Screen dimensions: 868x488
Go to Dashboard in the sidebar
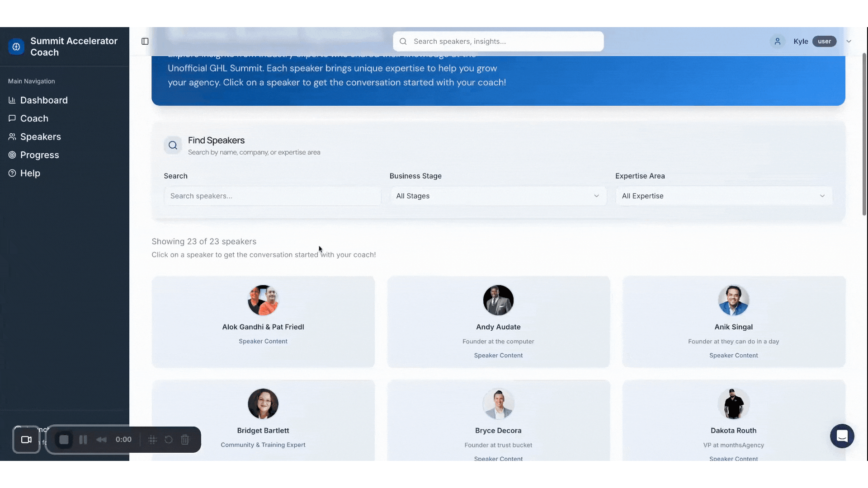[44, 100]
